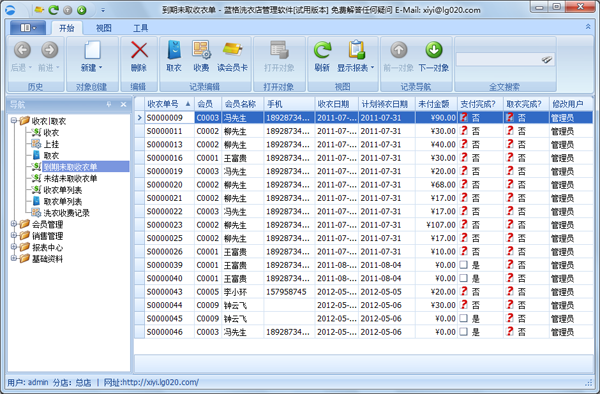The height and width of the screenshot is (394, 600).
Task: Open the 上挂 tree node
Action: tap(51, 144)
